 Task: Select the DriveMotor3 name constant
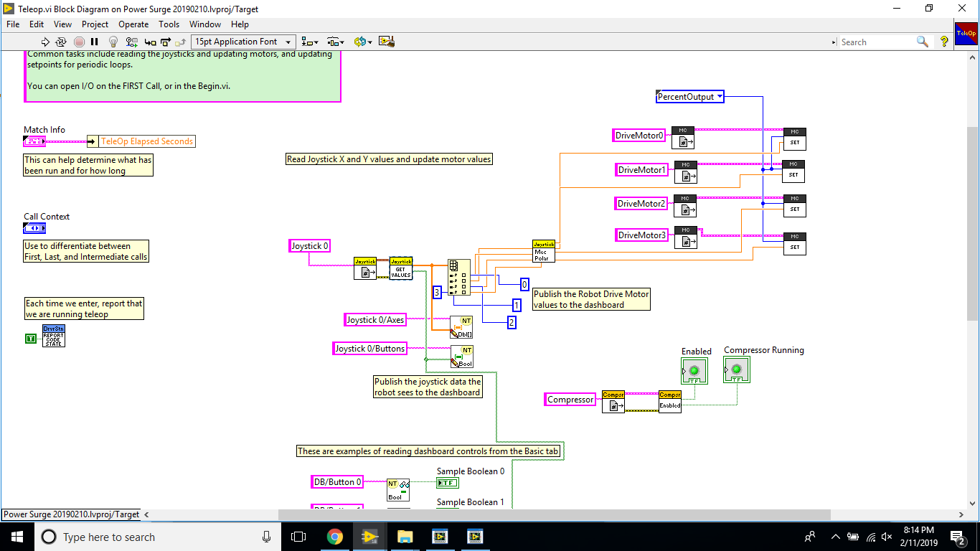pyautogui.click(x=642, y=235)
